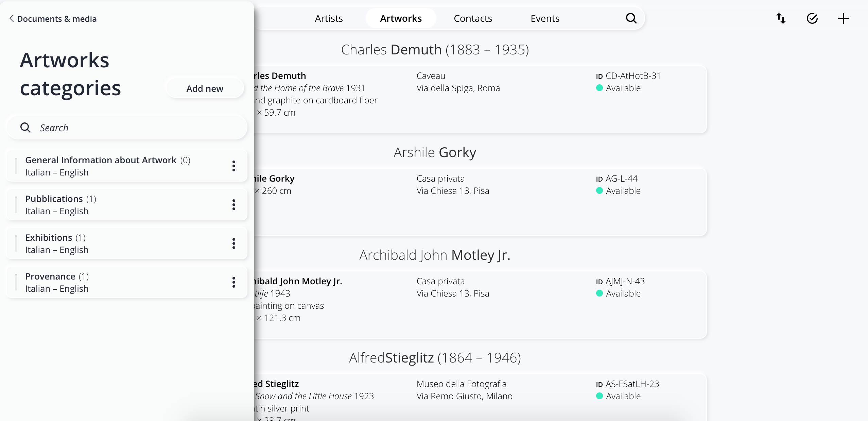Click Italian – English under Exhibitions

click(57, 250)
